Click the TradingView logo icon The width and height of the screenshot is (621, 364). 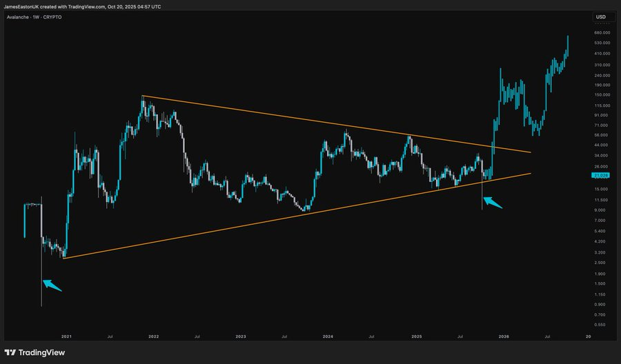pyautogui.click(x=11, y=352)
